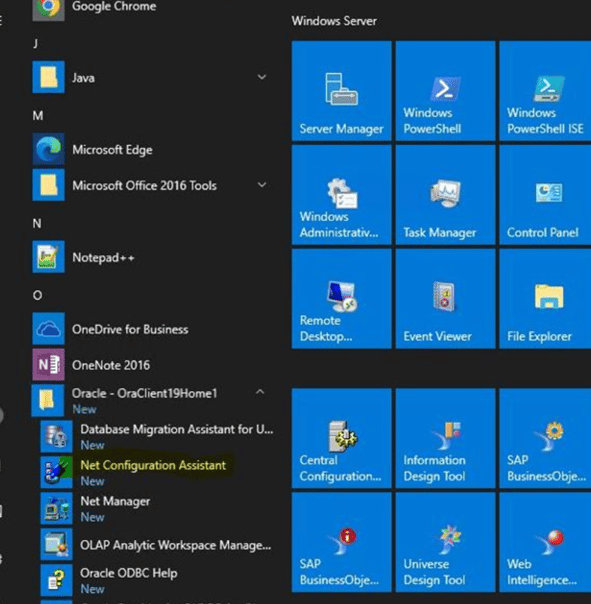Click the Microsoft Office 2016 Tools folder icon

pyautogui.click(x=49, y=185)
